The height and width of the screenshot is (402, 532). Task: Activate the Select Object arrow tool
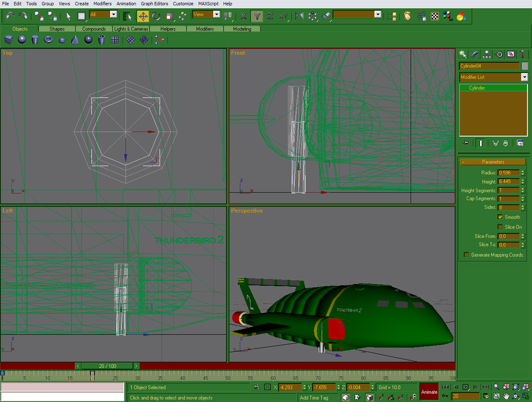tap(68, 16)
